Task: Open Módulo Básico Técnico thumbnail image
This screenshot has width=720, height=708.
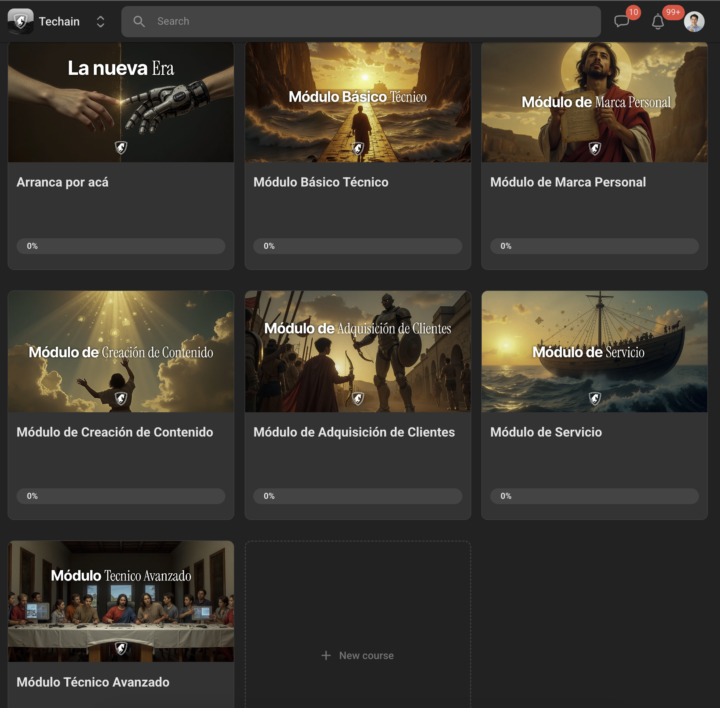Action: click(358, 102)
